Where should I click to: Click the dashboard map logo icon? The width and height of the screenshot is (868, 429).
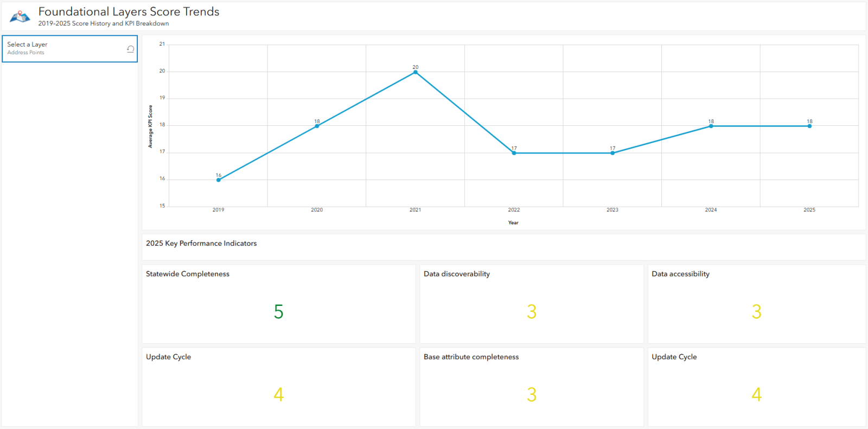click(20, 17)
